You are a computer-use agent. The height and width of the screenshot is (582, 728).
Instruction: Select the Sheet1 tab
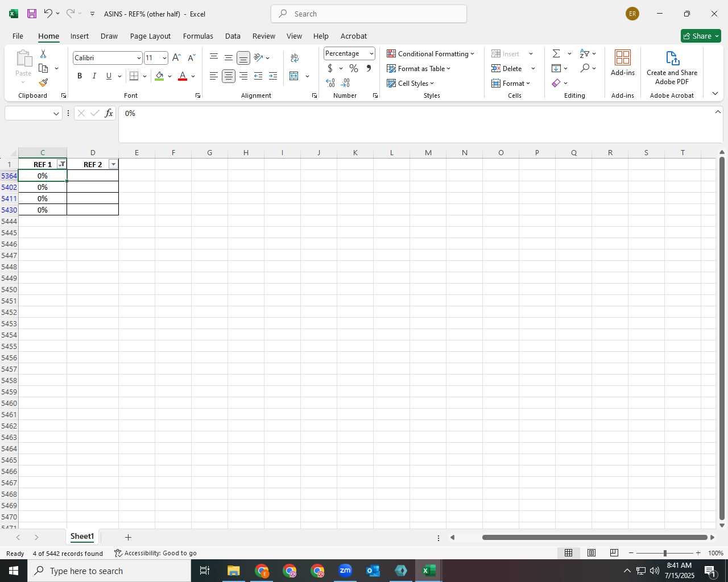pos(82,537)
